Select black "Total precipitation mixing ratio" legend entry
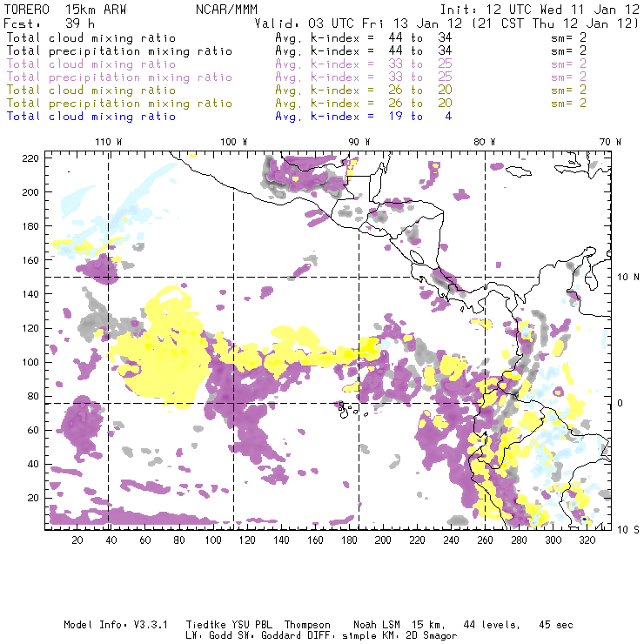Screen dimensions: 644x644 click(x=119, y=51)
